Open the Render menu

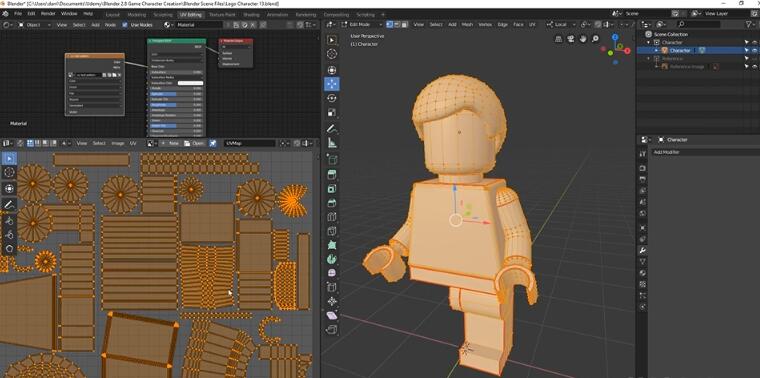48,14
